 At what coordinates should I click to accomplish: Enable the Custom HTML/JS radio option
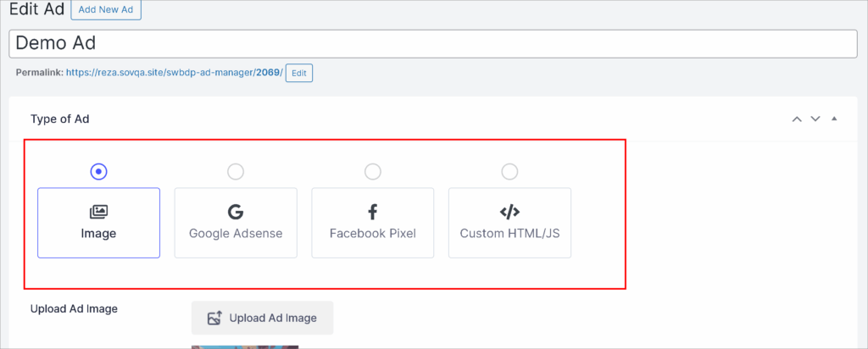[509, 172]
